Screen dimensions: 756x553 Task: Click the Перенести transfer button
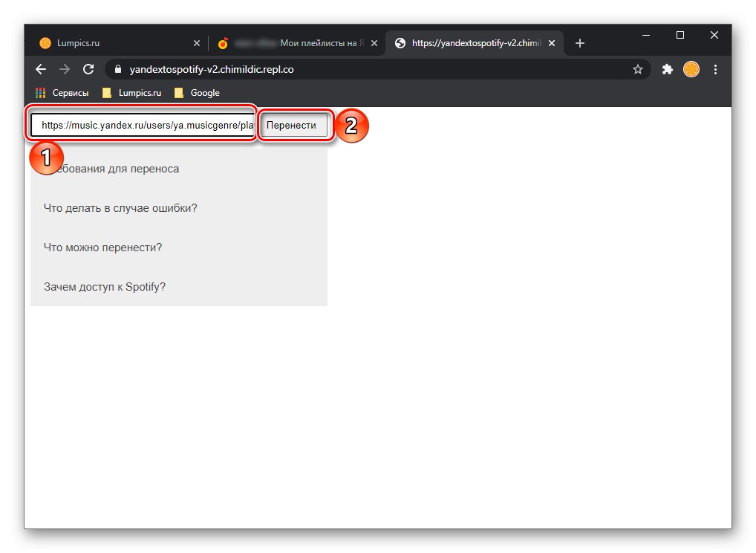(x=295, y=124)
